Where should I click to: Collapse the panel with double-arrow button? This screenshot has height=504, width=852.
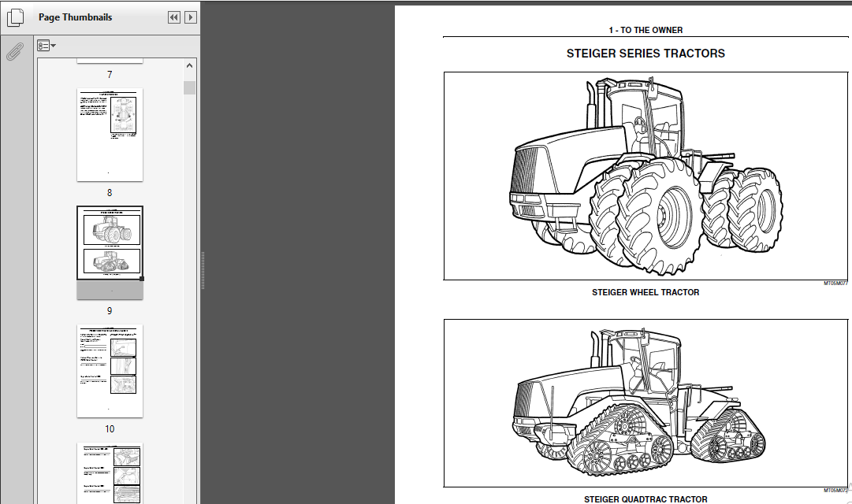(174, 17)
